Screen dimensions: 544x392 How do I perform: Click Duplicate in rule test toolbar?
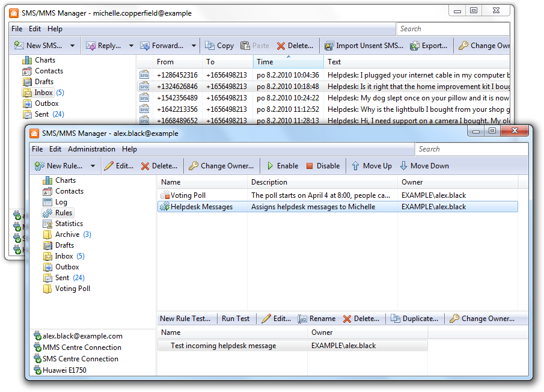pos(415,319)
